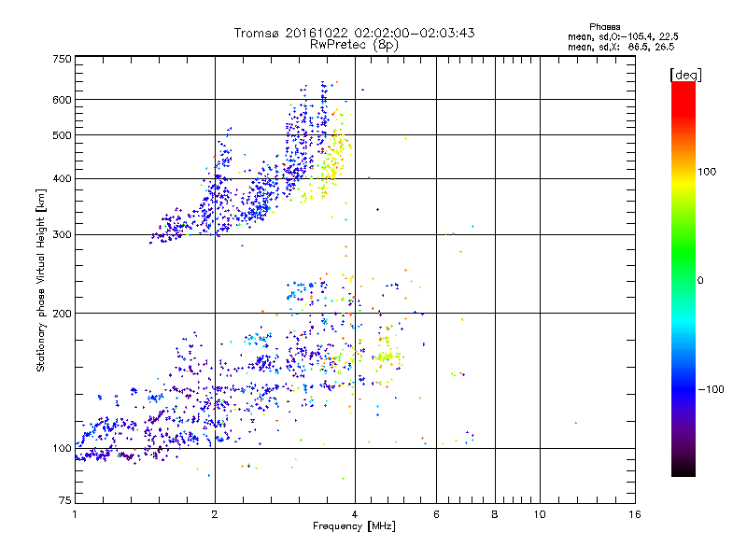This screenshot has width=747, height=560.
Task: Click the 'mean, sd,O:-105.4, 22.5' statistic line
Action: tap(623, 37)
